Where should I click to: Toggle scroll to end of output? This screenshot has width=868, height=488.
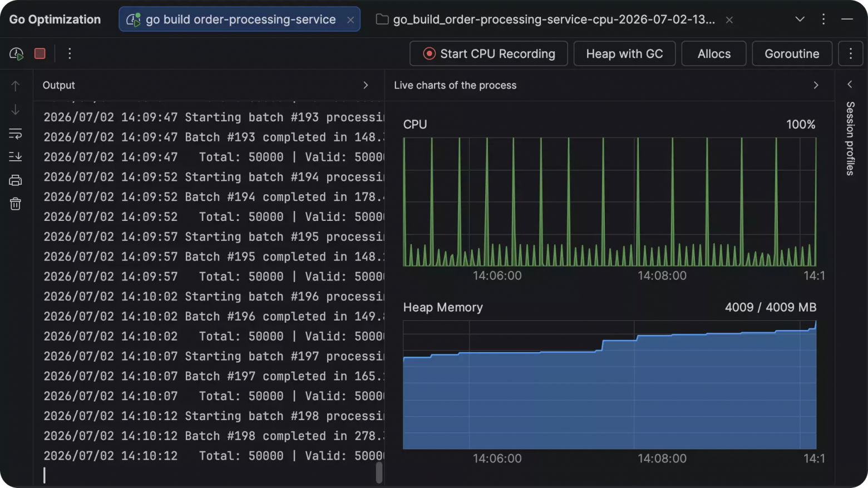tap(16, 157)
